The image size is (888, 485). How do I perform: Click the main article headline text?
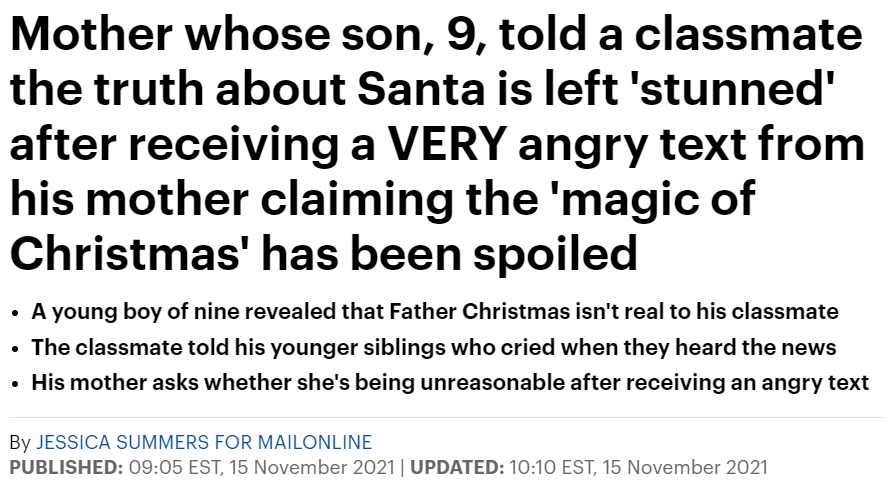tap(437, 143)
